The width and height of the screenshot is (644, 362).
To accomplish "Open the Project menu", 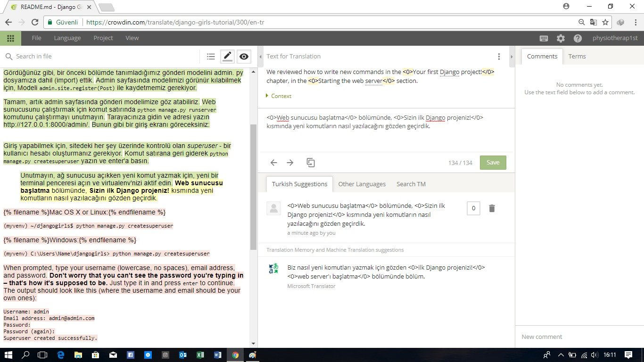I will (x=103, y=38).
